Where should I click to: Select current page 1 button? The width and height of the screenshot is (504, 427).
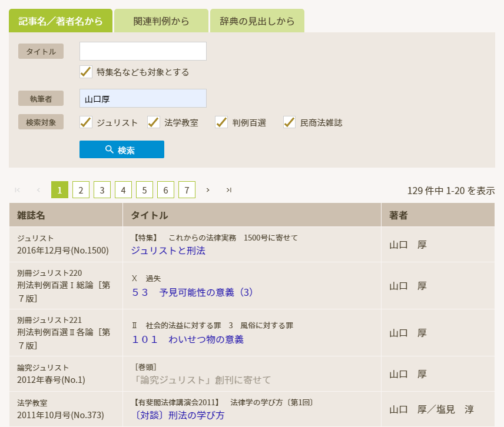[x=60, y=190]
